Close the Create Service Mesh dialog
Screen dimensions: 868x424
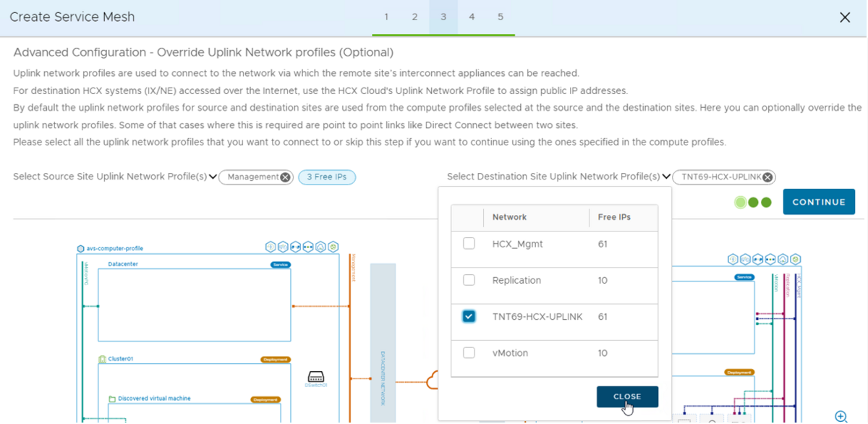(x=845, y=17)
